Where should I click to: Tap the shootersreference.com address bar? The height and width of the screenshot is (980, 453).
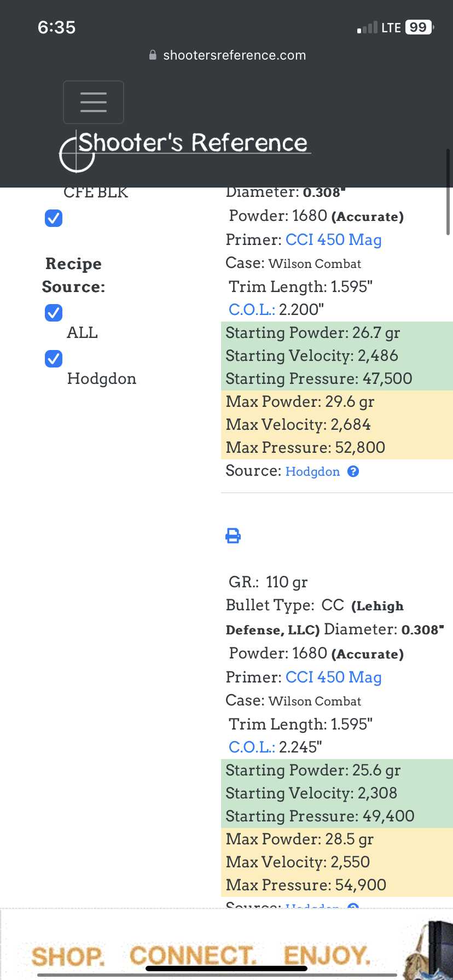pos(234,55)
